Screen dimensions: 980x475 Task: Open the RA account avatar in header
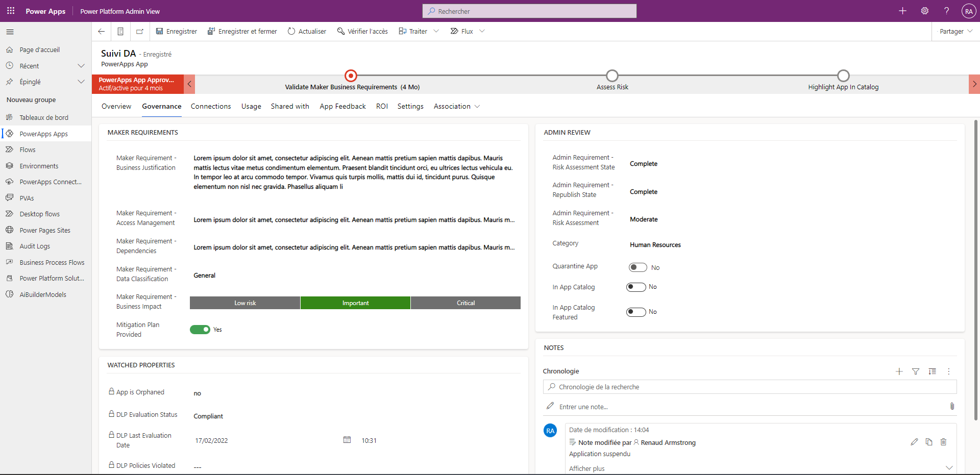[968, 11]
